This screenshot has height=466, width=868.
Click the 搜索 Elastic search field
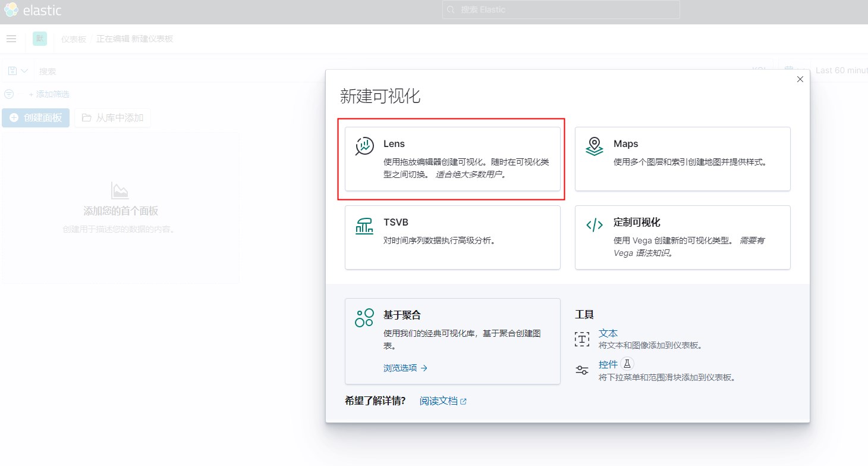pos(561,10)
